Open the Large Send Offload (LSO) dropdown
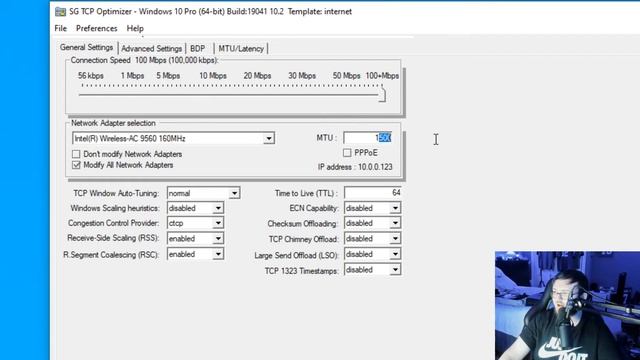The height and width of the screenshot is (360, 640). (372, 254)
